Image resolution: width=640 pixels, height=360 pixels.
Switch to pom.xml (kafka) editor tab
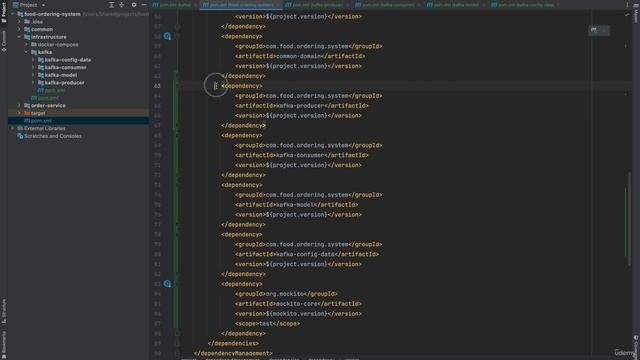coord(176,5)
